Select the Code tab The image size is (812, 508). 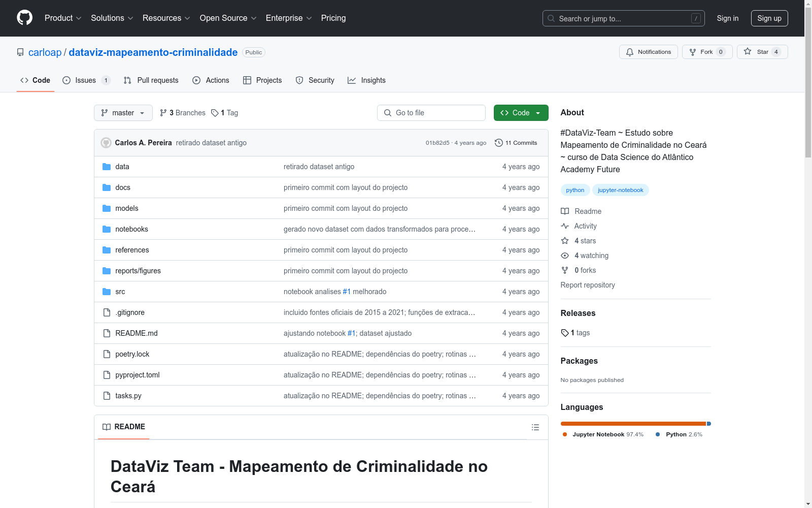36,80
